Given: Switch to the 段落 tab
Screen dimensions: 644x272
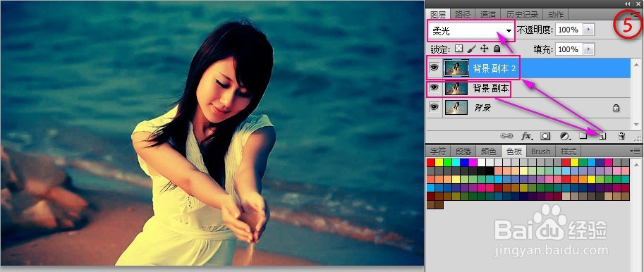Looking at the screenshot, I should pos(463,152).
